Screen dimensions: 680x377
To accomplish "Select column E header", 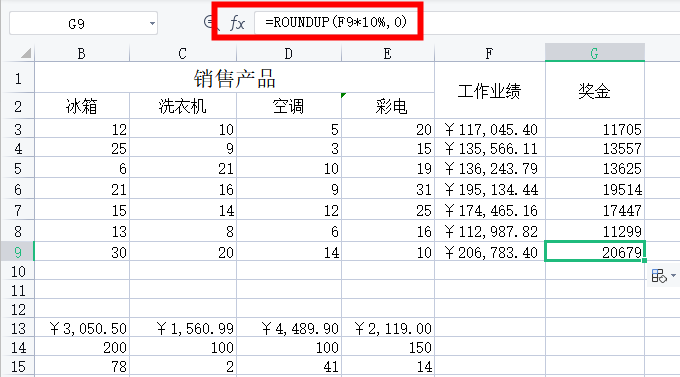I will point(388,53).
